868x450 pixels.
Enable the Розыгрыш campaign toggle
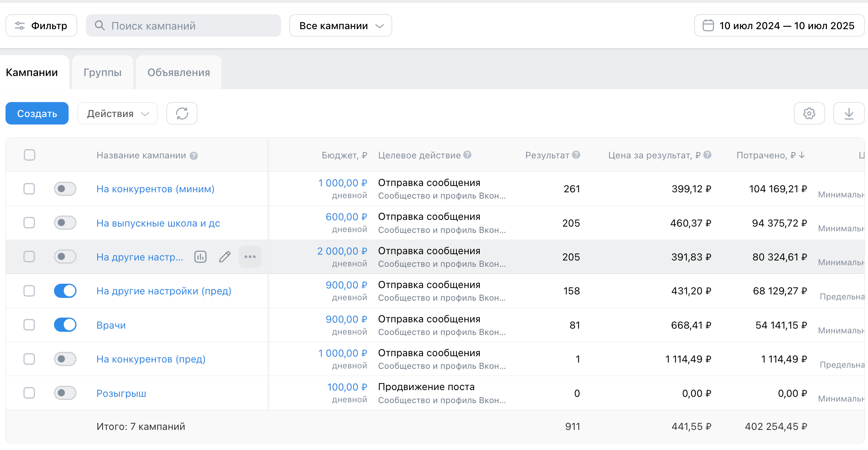pos(65,393)
